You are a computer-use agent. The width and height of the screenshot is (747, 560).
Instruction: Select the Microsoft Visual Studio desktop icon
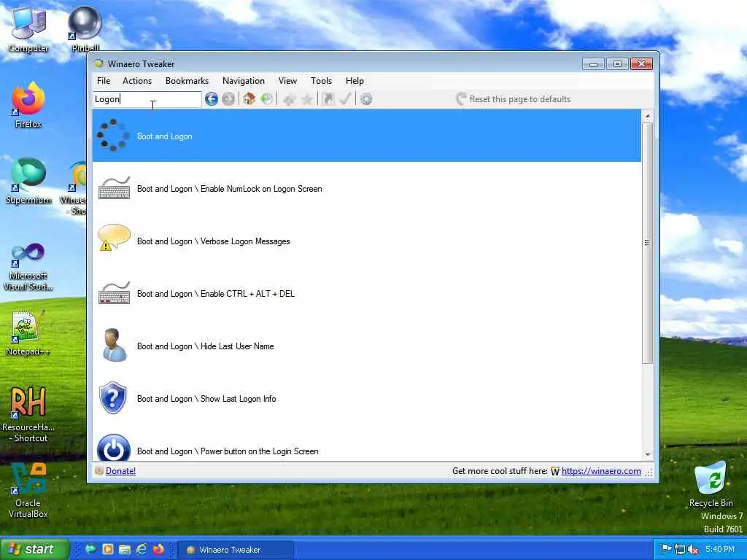(x=28, y=267)
